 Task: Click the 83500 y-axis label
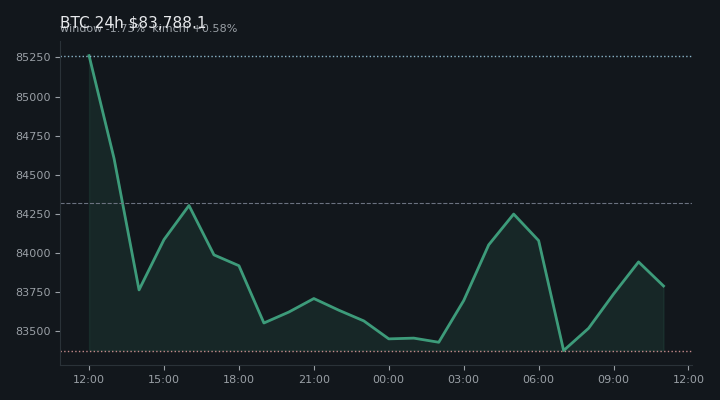33,332
